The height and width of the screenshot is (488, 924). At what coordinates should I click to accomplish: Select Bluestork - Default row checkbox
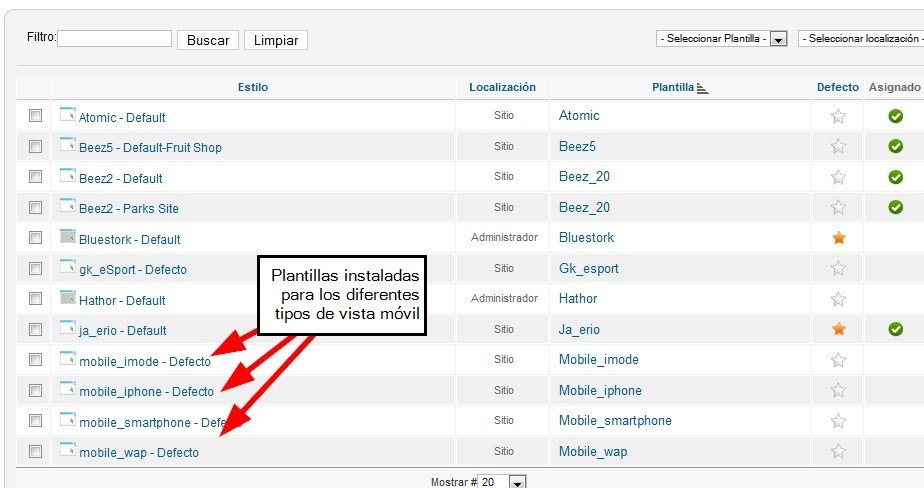(x=35, y=238)
